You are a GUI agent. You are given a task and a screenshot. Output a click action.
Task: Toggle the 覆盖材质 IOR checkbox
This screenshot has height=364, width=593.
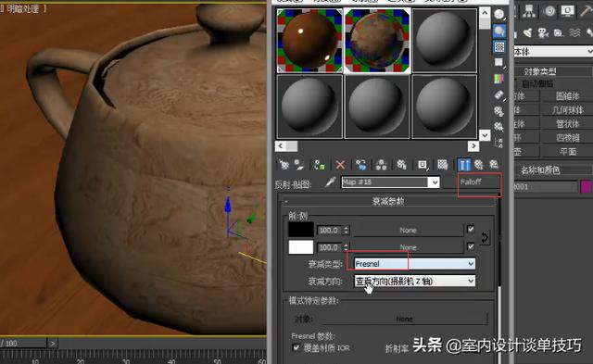tap(296, 347)
